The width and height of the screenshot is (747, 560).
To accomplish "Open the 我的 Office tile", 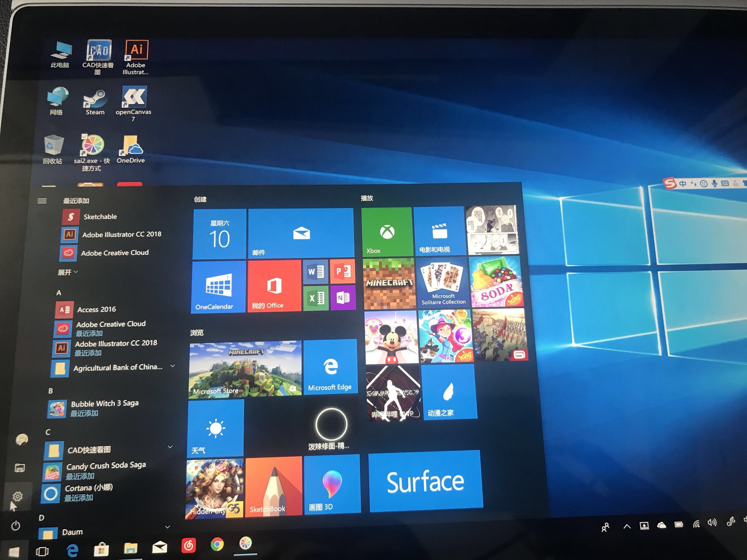I will [x=274, y=286].
